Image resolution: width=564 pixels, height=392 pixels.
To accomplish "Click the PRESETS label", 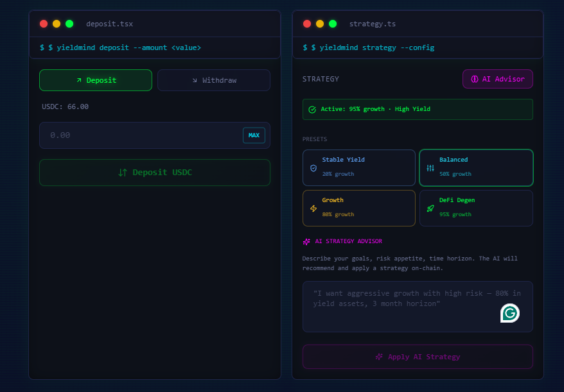I will point(315,139).
